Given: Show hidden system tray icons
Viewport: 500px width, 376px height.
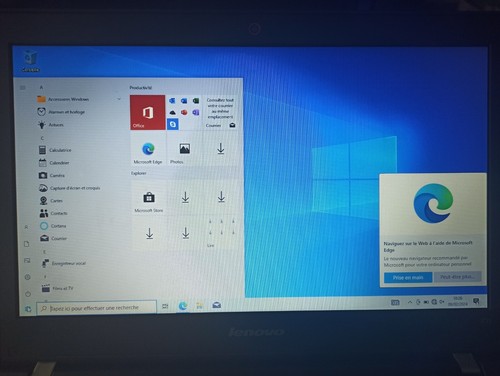Looking at the screenshot, I should pos(410,302).
